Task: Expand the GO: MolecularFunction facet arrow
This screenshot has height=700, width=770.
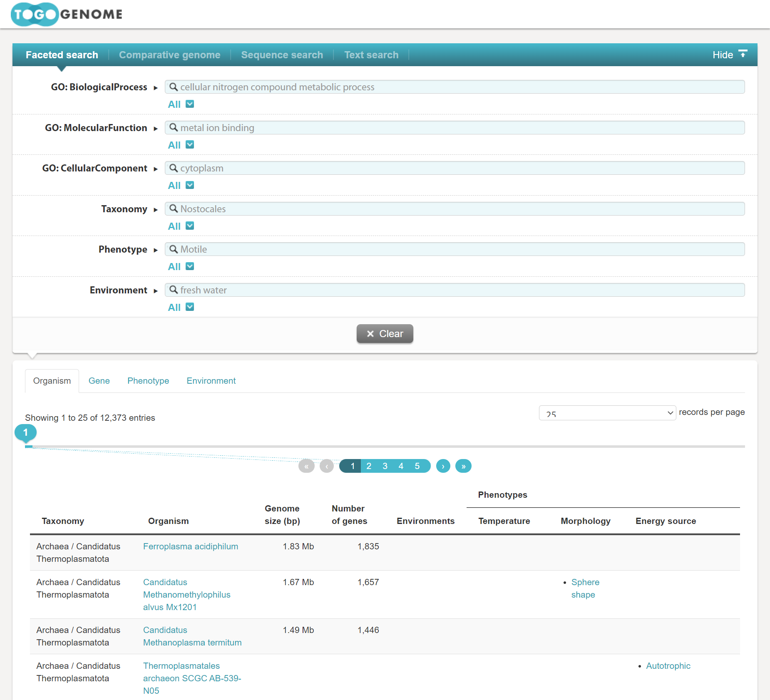Action: [x=156, y=129]
